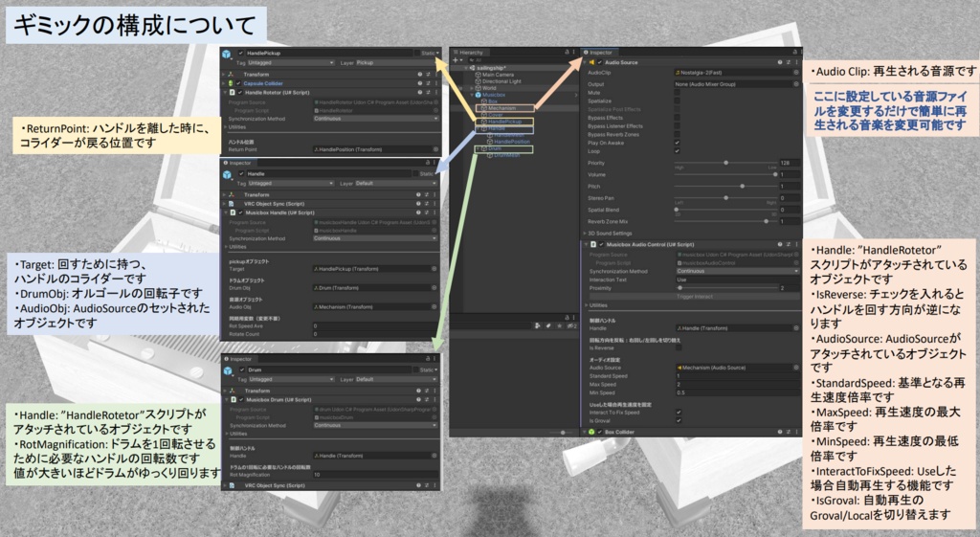Select World object in Hierarchy

(x=489, y=88)
